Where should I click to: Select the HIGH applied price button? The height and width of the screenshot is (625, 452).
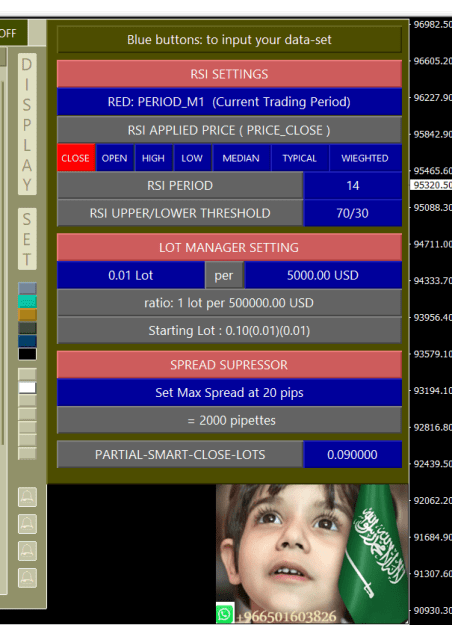coord(153,158)
